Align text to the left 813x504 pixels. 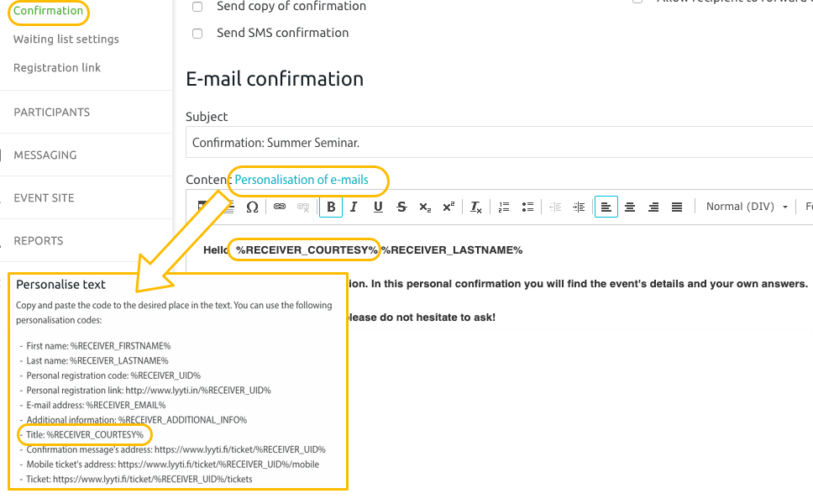(606, 207)
